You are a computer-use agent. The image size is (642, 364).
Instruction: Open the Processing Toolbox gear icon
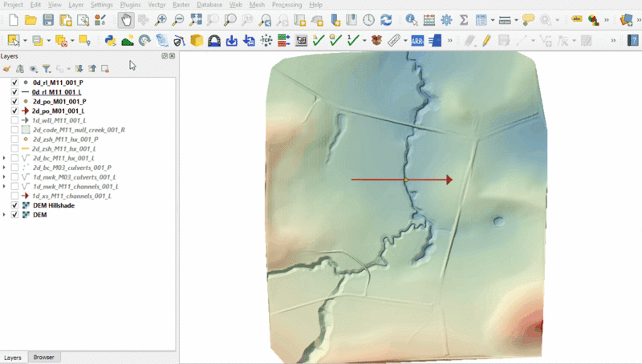pyautogui.click(x=446, y=20)
